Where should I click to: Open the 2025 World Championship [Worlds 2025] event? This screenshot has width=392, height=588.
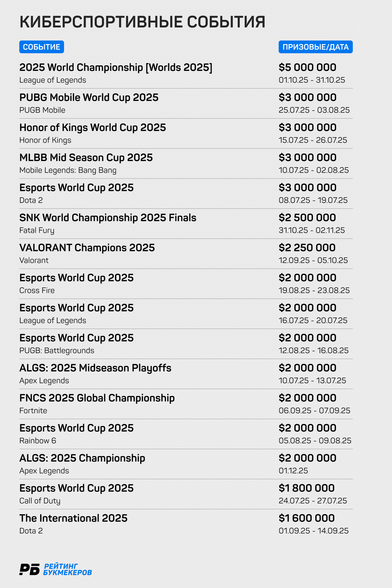[116, 68]
